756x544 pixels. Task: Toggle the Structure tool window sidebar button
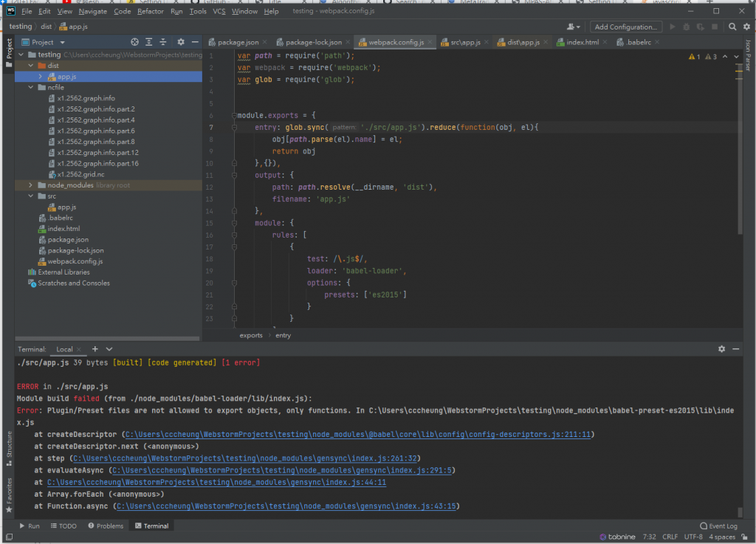[9, 449]
